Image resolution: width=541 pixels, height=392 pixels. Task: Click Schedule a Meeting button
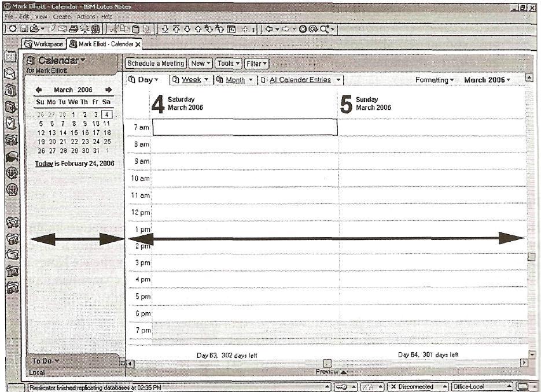[x=156, y=64]
